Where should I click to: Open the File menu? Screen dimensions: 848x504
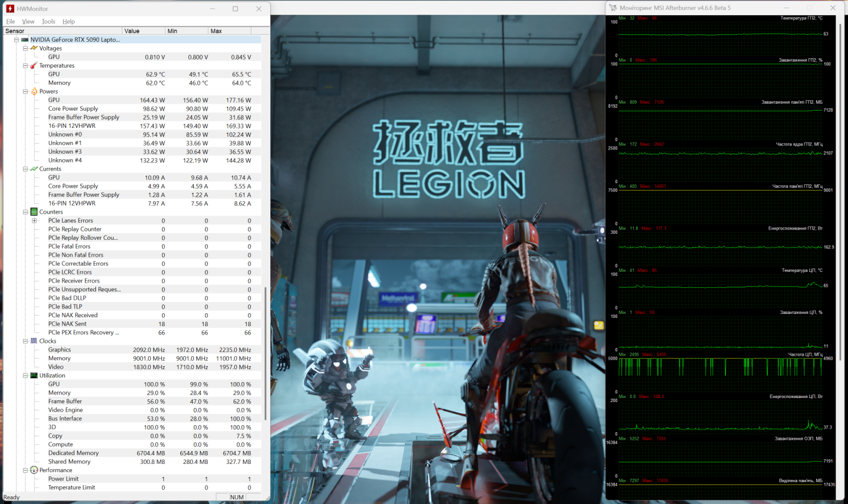tap(11, 21)
